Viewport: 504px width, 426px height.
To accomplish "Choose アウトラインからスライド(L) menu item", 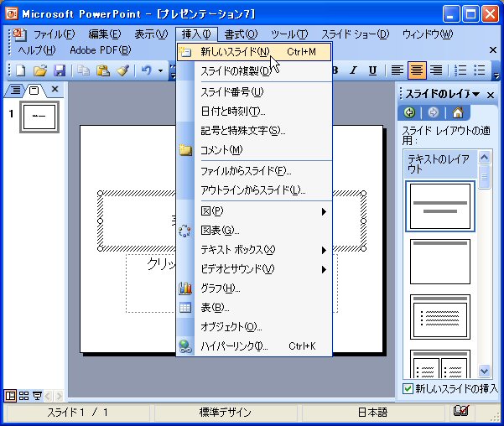I will (253, 190).
